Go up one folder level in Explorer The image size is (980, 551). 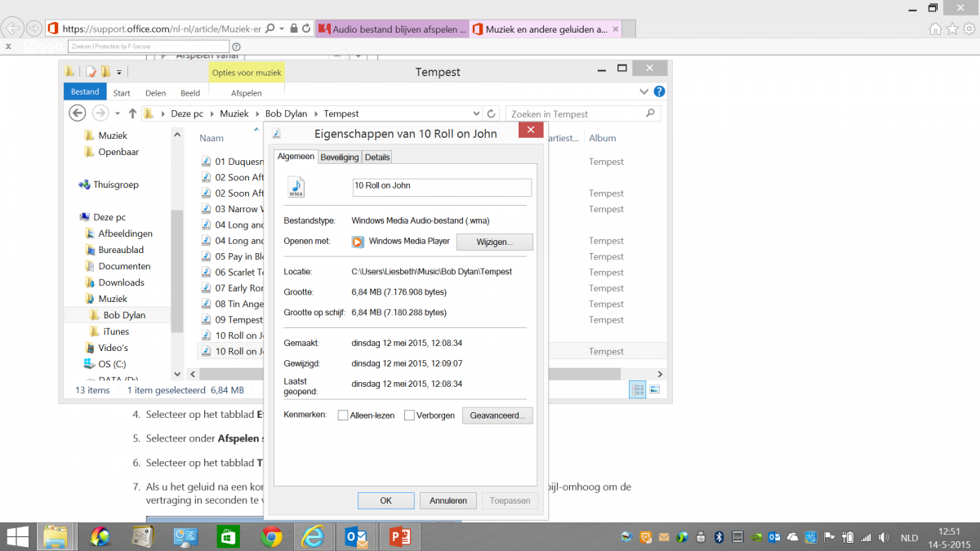(x=132, y=113)
